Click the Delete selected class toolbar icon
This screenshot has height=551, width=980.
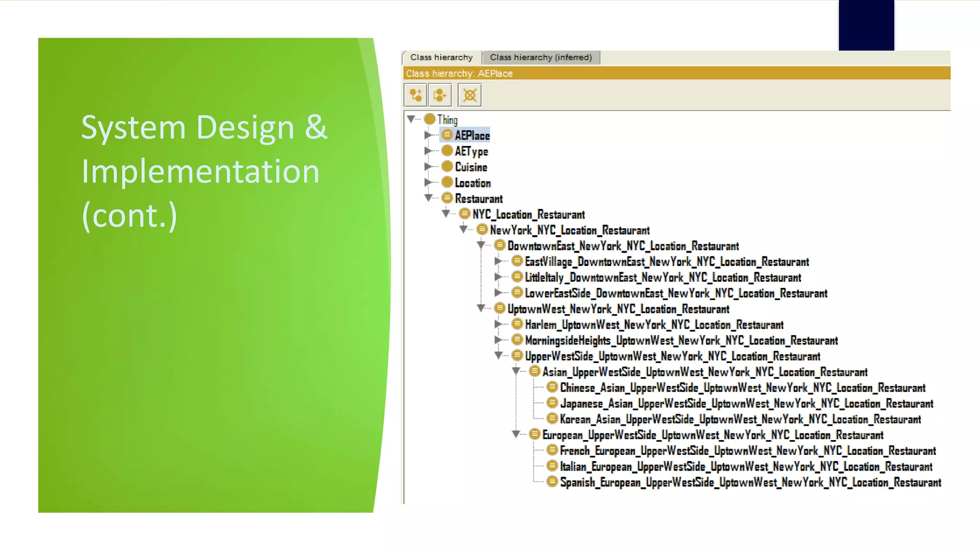point(470,95)
